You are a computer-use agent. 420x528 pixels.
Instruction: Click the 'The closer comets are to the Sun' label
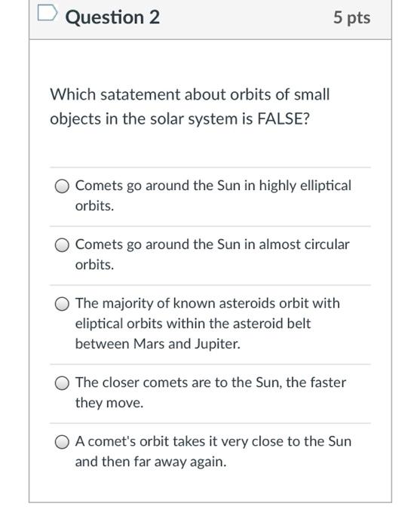click(210, 382)
